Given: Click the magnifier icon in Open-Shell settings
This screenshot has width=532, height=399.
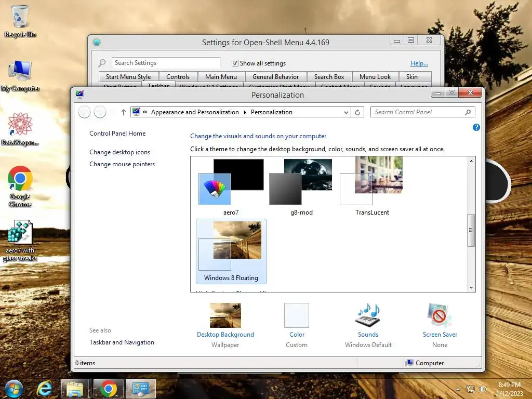Looking at the screenshot, I should 102,63.
